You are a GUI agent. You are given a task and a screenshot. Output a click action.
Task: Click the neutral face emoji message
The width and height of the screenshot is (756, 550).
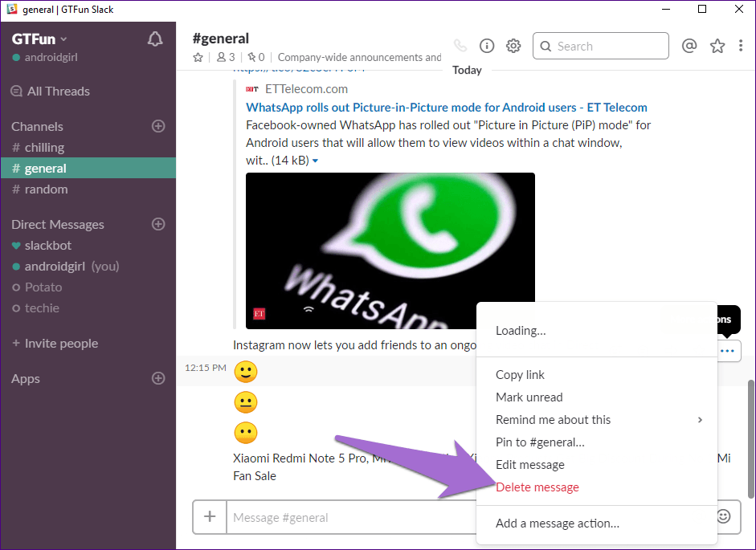click(246, 402)
